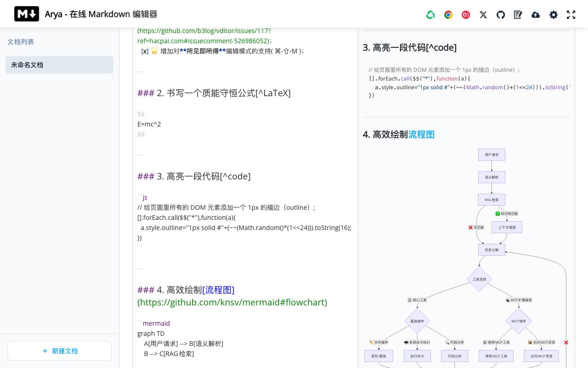Click the 3. 高亮一段代码 preview heading
588x368 pixels.
coord(410,47)
